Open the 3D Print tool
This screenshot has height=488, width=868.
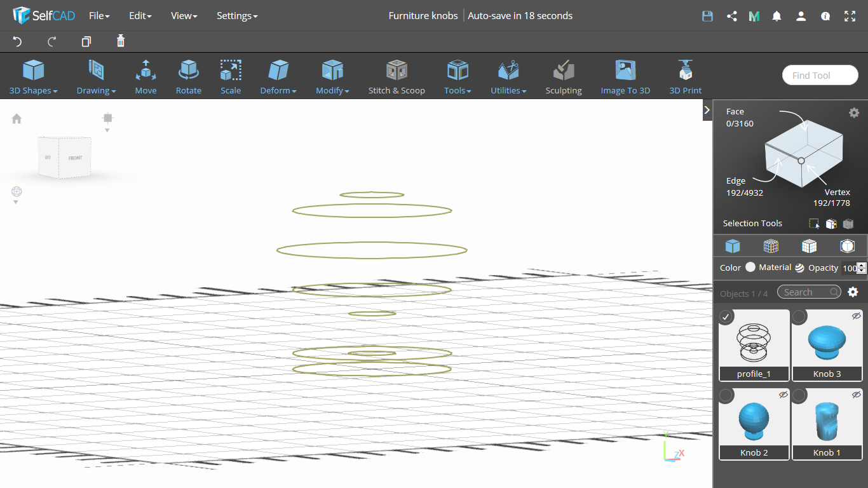click(x=685, y=77)
